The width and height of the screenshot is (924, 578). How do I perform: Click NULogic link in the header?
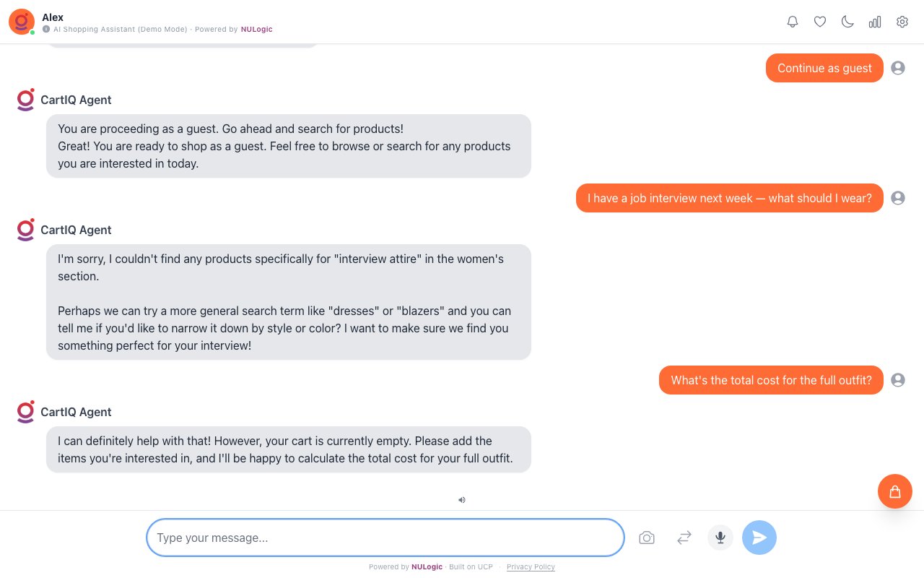(256, 30)
